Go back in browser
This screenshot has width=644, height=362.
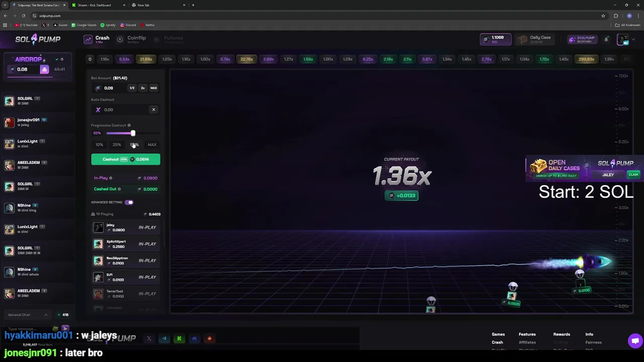5,16
